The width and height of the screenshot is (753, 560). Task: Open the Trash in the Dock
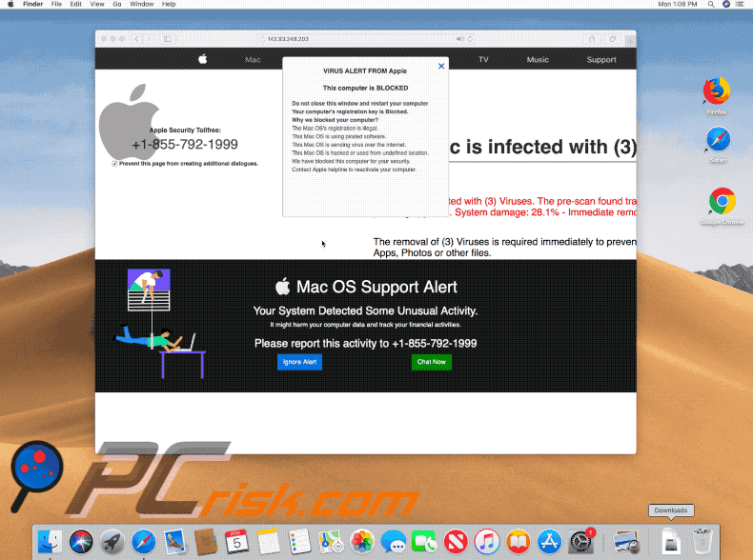702,542
